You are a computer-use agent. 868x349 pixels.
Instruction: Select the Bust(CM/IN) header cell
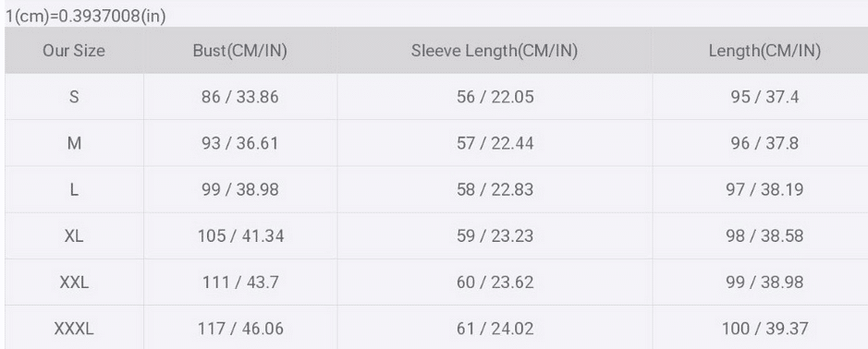point(239,51)
